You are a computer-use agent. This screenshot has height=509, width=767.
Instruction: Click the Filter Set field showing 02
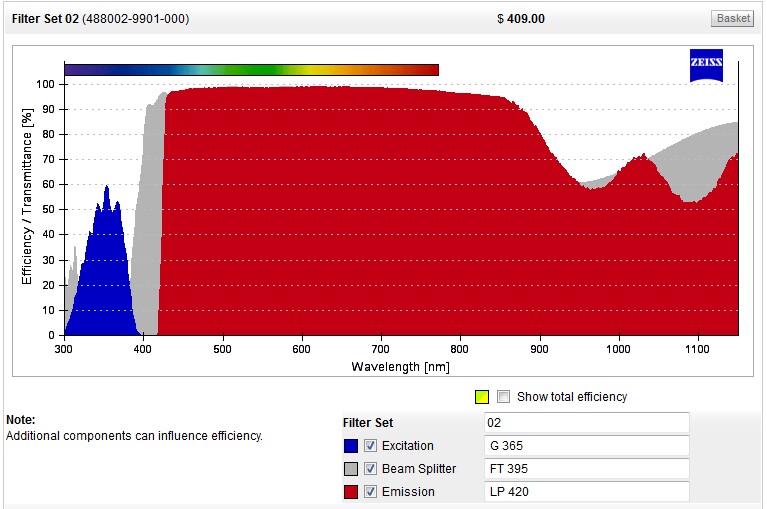[586, 423]
